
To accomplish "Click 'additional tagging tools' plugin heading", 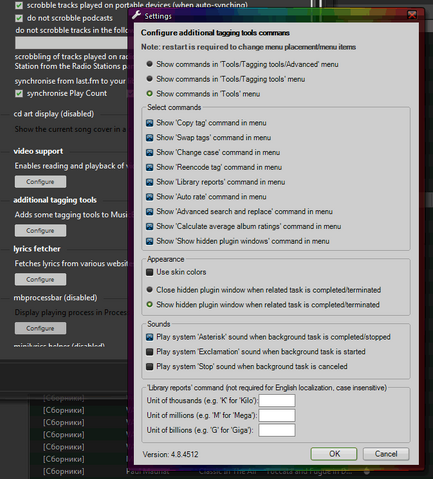I will [55, 200].
